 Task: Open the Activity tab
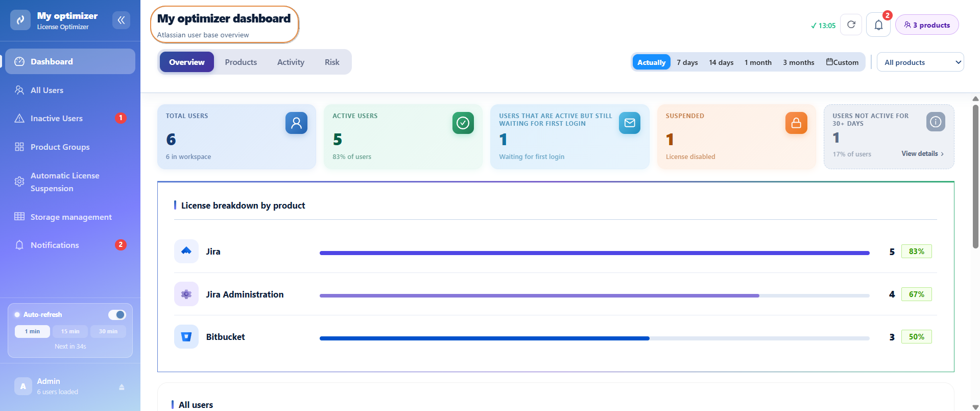click(x=291, y=62)
